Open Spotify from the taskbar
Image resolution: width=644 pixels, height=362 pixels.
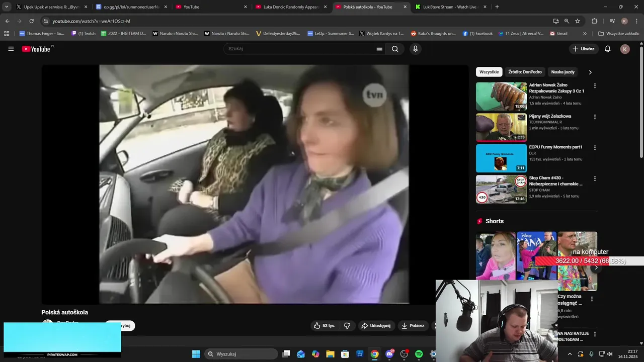click(419, 354)
